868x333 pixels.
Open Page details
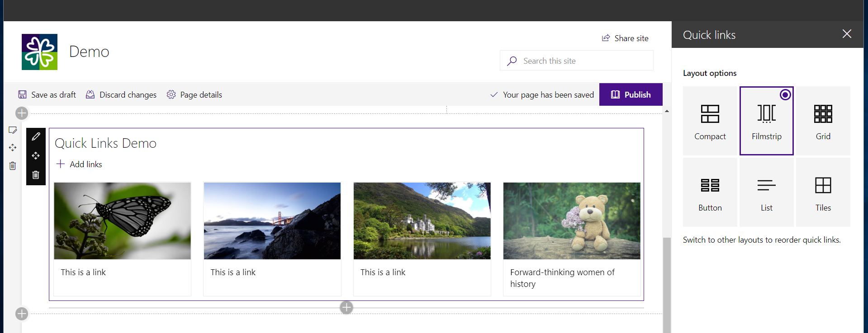click(194, 94)
